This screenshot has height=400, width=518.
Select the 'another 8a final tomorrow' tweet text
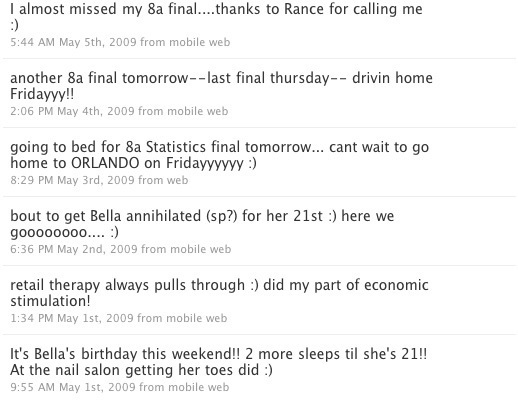point(221,86)
